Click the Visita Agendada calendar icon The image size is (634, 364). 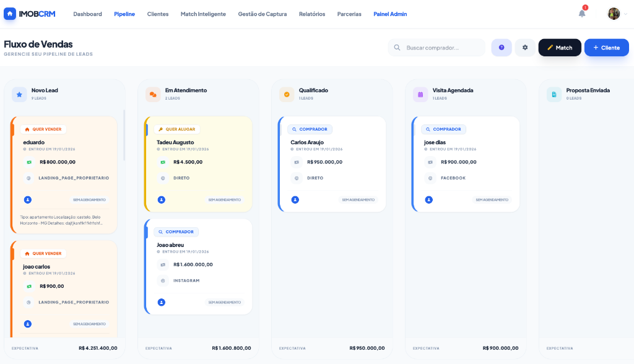pyautogui.click(x=420, y=94)
